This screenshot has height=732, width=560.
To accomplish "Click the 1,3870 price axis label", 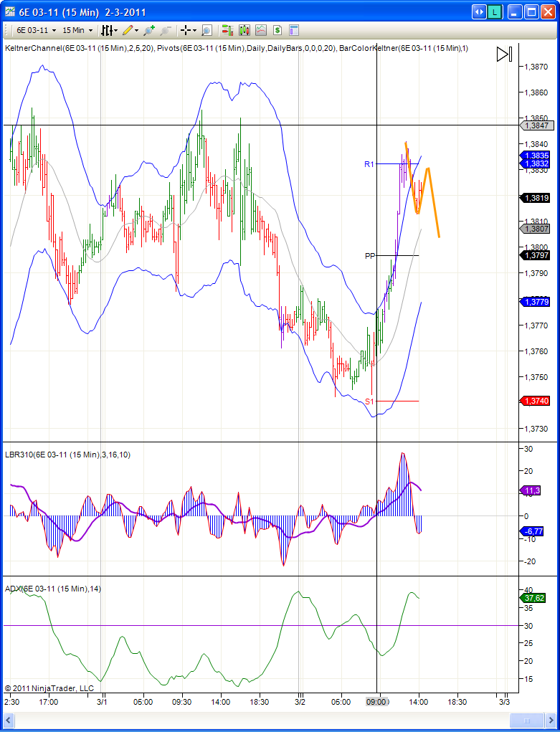I will pyautogui.click(x=535, y=67).
